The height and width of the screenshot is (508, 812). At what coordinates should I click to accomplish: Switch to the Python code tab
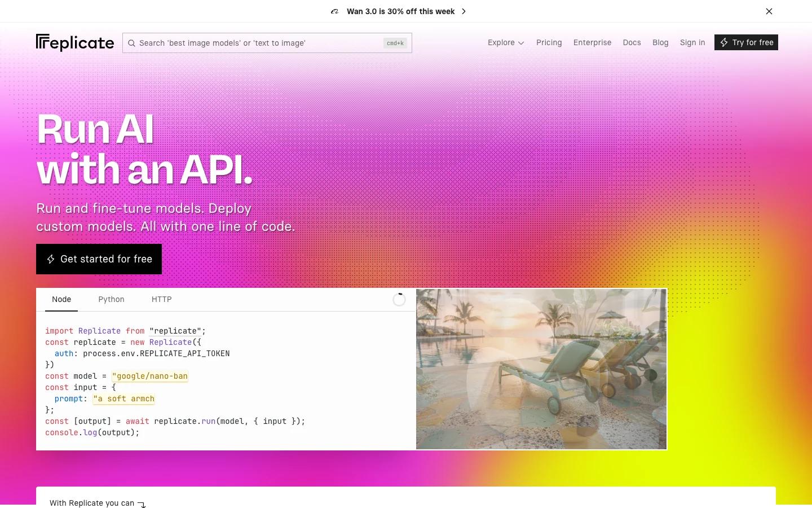click(111, 299)
